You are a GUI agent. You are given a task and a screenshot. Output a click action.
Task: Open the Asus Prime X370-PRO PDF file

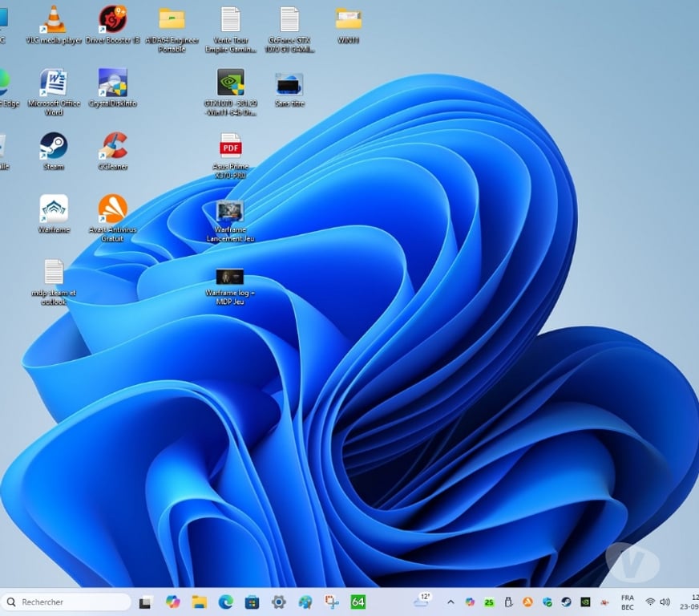pyautogui.click(x=231, y=146)
